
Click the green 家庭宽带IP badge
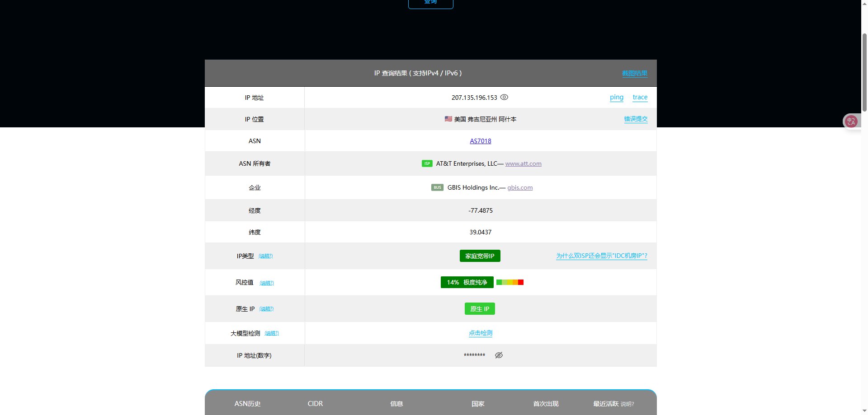[480, 256]
